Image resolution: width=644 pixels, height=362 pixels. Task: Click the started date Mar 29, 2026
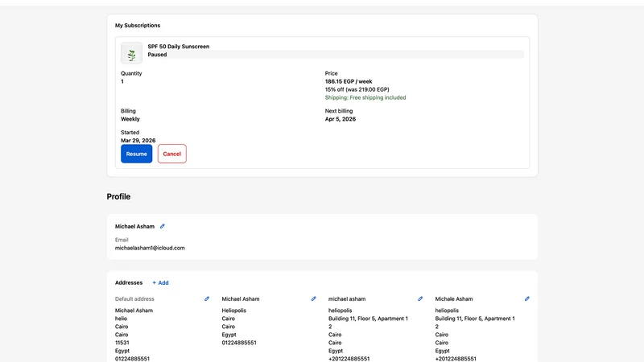[138, 140]
